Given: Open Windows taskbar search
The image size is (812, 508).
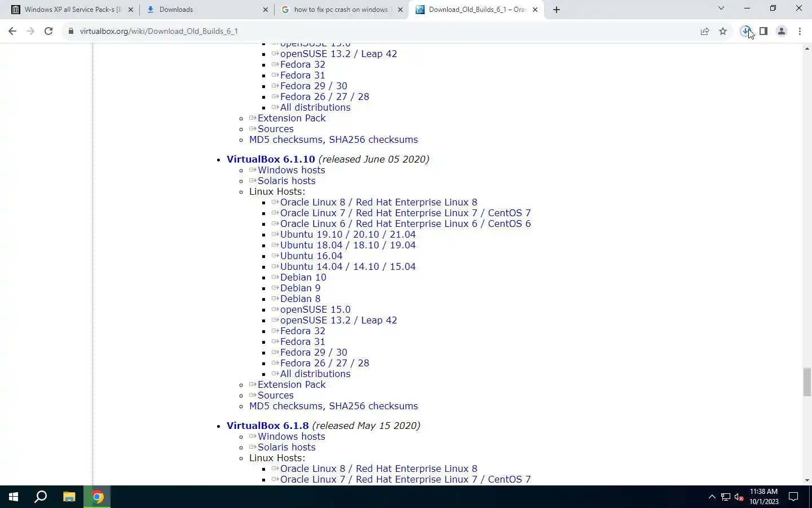Looking at the screenshot, I should tap(41, 497).
